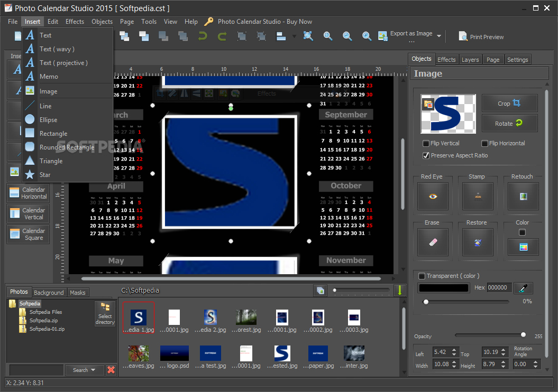Uncheck Preserve Aspect Ratio

click(426, 155)
